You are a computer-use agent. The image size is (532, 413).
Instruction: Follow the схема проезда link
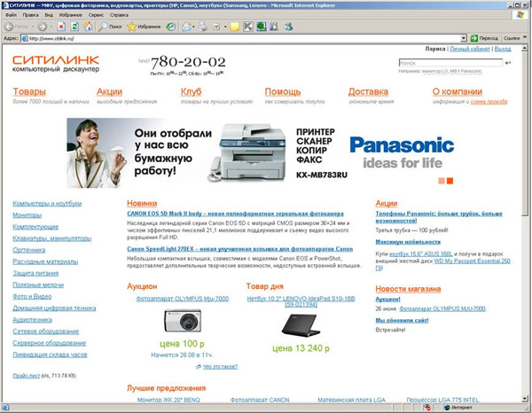tap(489, 102)
